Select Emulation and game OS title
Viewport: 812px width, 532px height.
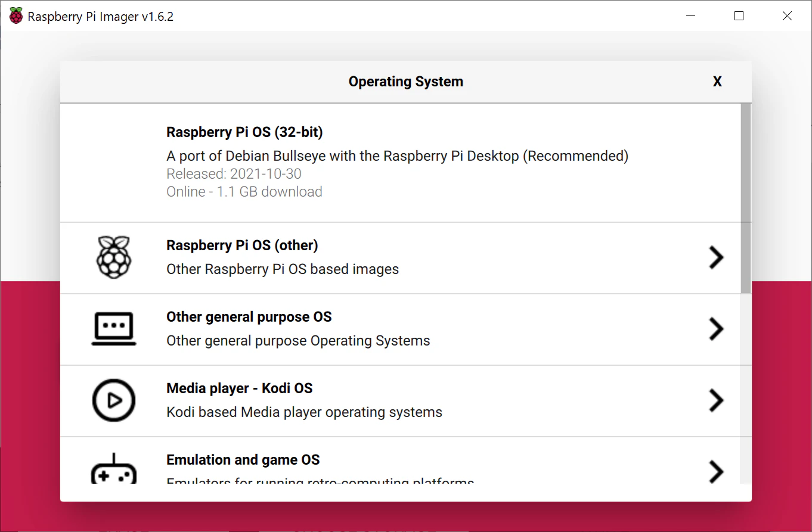[243, 460]
